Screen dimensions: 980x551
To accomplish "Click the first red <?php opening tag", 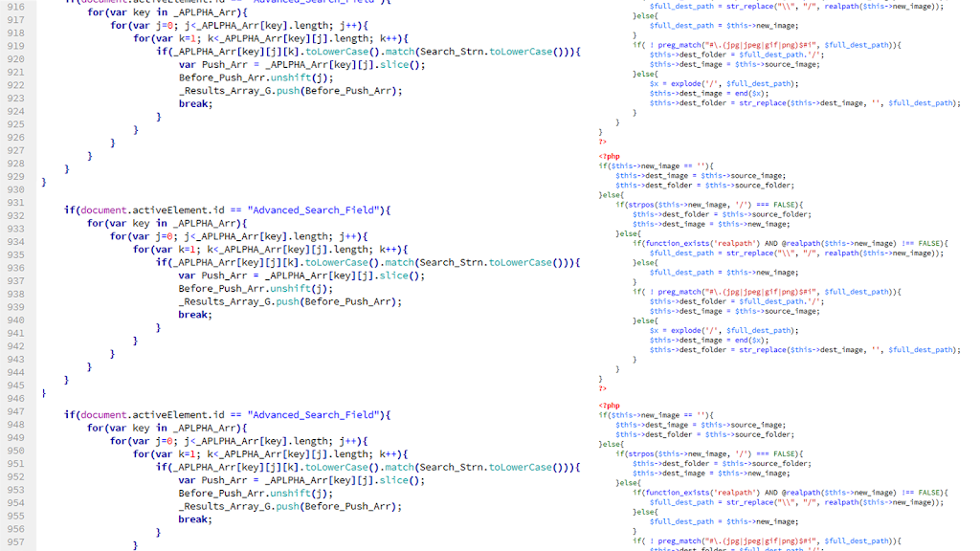I will pyautogui.click(x=609, y=156).
